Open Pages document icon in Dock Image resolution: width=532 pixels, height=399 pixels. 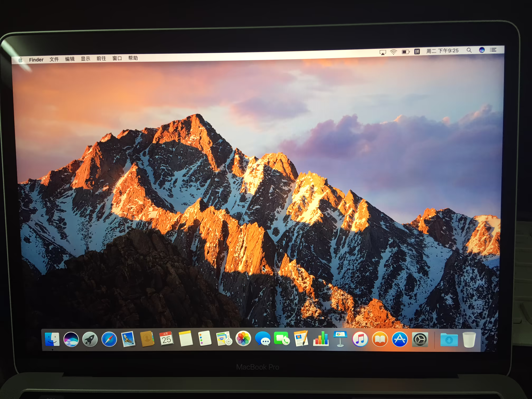click(301, 338)
